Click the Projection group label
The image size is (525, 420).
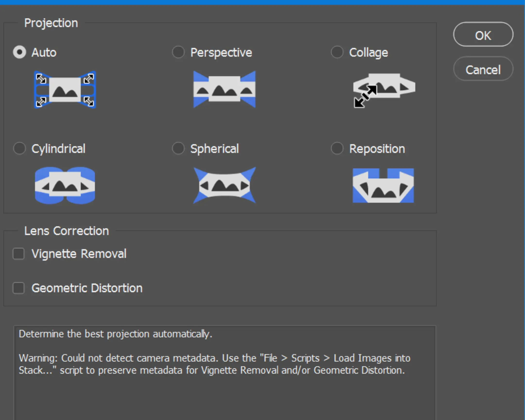(x=51, y=23)
